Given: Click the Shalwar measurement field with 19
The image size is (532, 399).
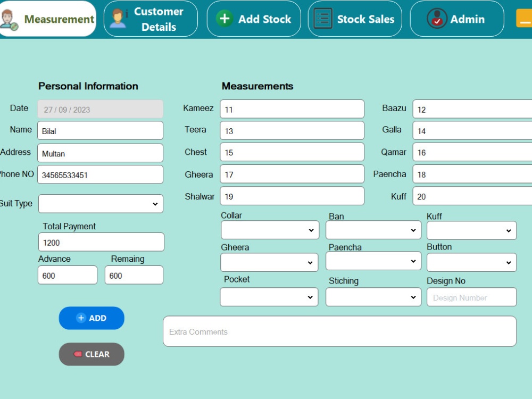Looking at the screenshot, I should pos(292,196).
